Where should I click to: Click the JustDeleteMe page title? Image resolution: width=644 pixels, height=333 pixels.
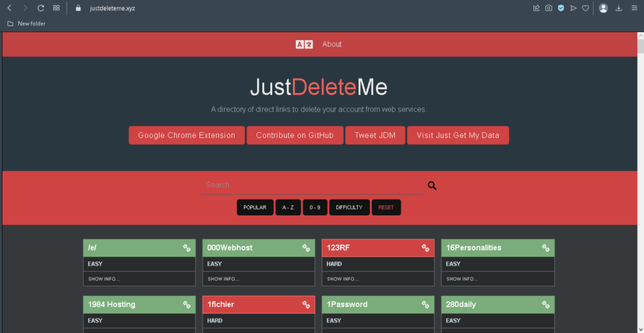click(x=319, y=87)
